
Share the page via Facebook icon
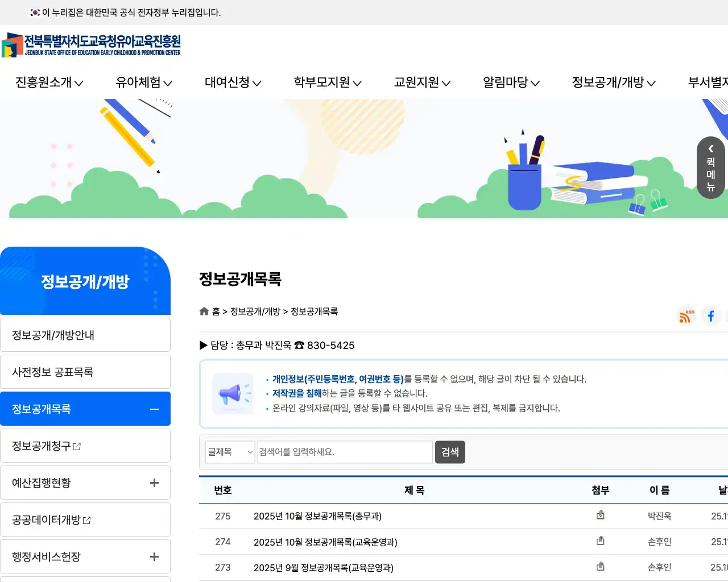click(711, 316)
